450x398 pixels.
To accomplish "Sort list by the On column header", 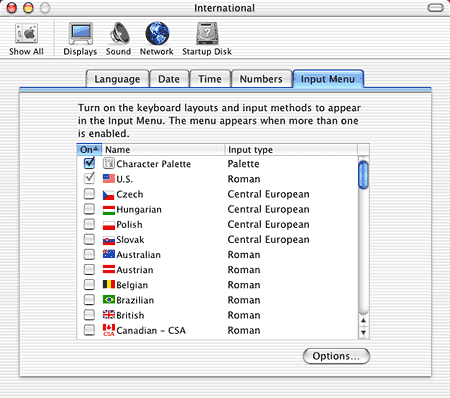I will 89,150.
